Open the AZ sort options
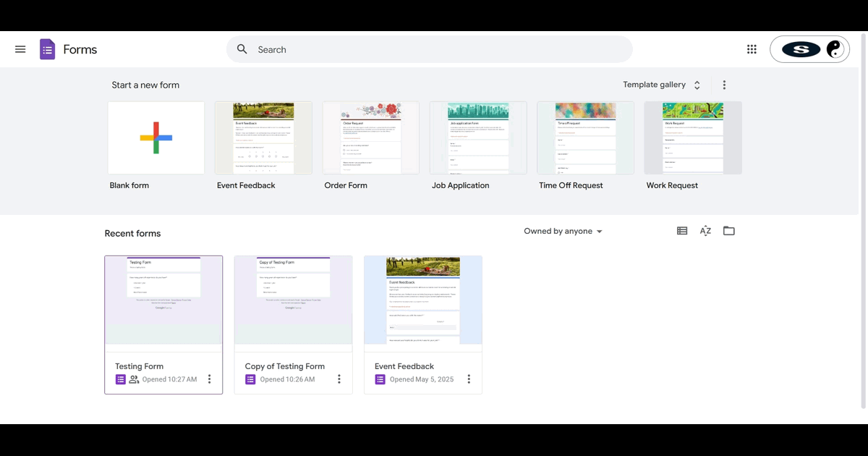The height and width of the screenshot is (456, 868). (705, 231)
